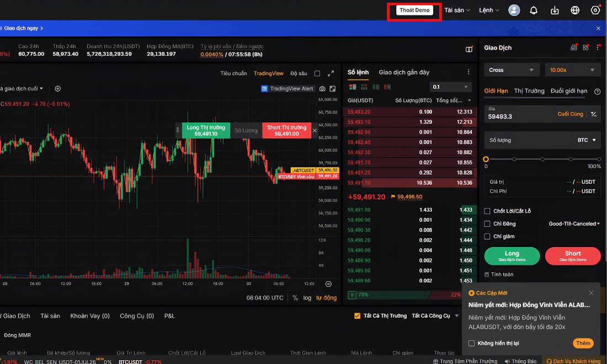Image resolution: width=607 pixels, height=364 pixels.
Task: Show order book horizontal split view
Action: point(364,87)
